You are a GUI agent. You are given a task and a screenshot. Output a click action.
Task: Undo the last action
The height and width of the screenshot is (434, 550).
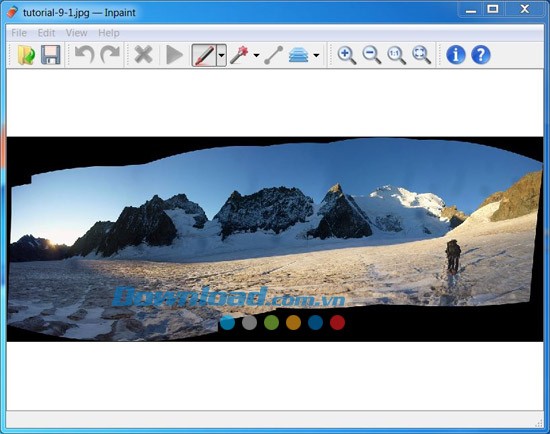pos(85,55)
